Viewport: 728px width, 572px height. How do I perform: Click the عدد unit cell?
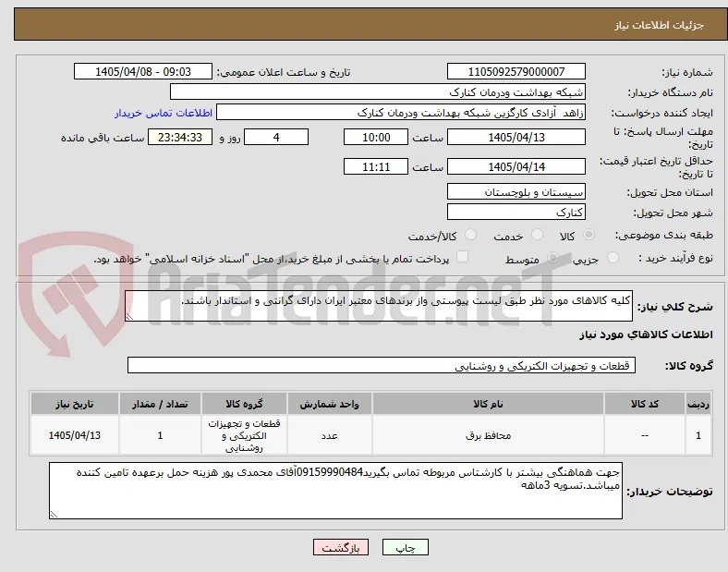(330, 435)
